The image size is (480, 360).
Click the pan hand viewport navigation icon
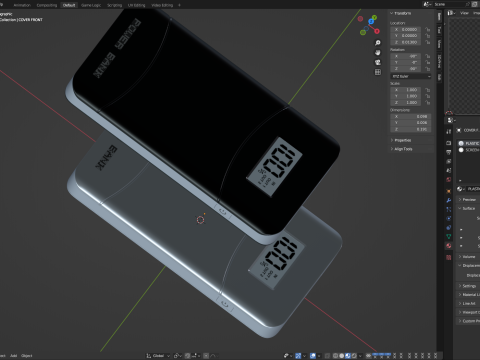pyautogui.click(x=378, y=53)
